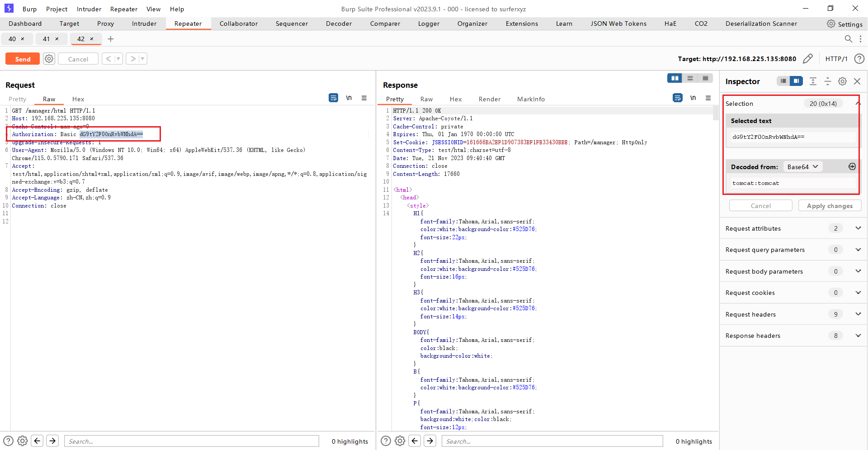Switch Response view to Render tab

pyautogui.click(x=489, y=99)
